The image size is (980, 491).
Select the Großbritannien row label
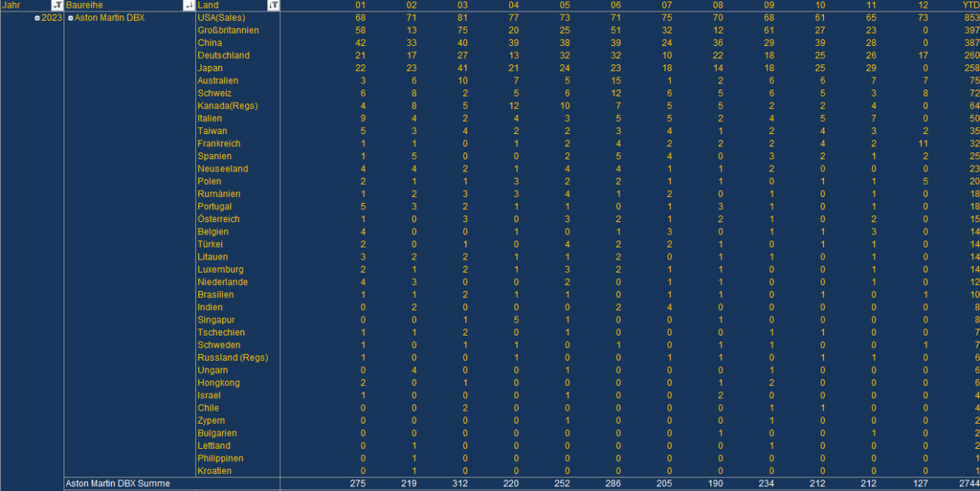point(228,30)
